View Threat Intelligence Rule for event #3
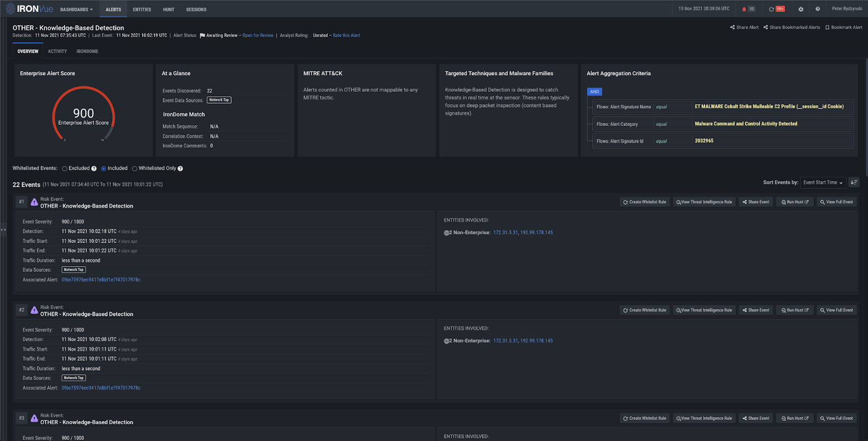Image resolution: width=868 pixels, height=441 pixels. pyautogui.click(x=704, y=418)
